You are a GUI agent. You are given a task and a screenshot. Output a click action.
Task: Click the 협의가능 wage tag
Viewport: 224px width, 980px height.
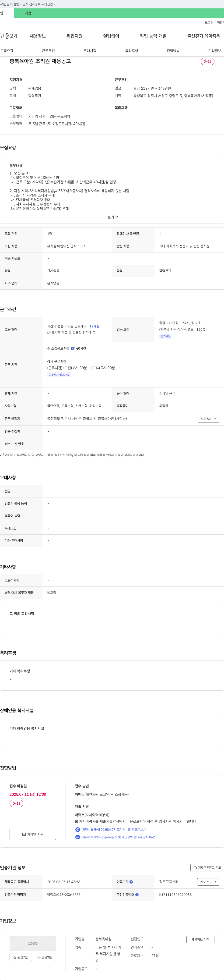[165, 336]
